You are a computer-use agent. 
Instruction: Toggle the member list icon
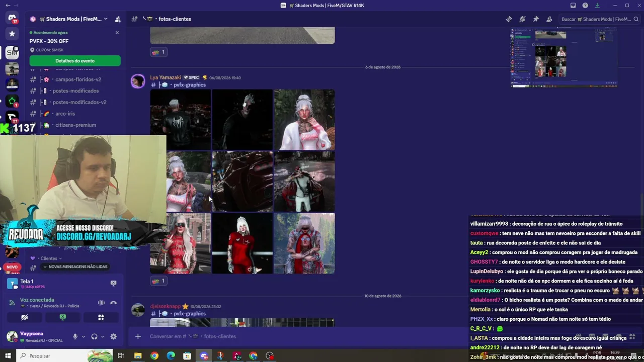click(549, 19)
